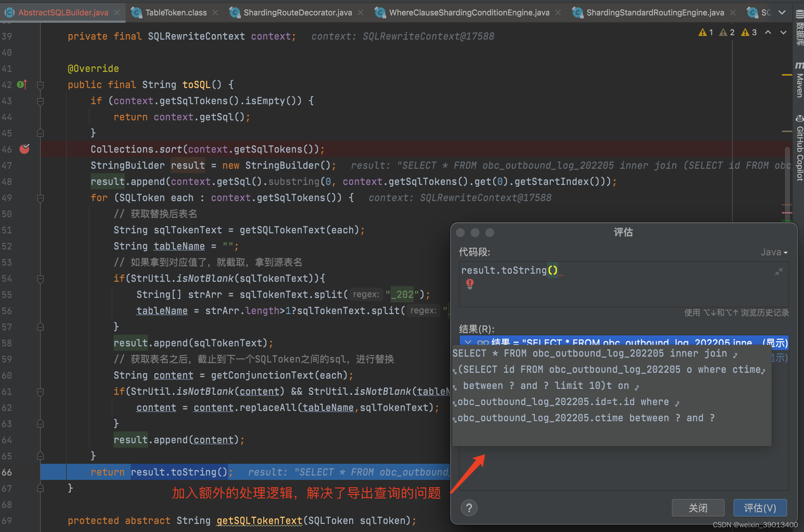This screenshot has width=804, height=532.
Task: Open the Maven tool window
Action: 799,79
